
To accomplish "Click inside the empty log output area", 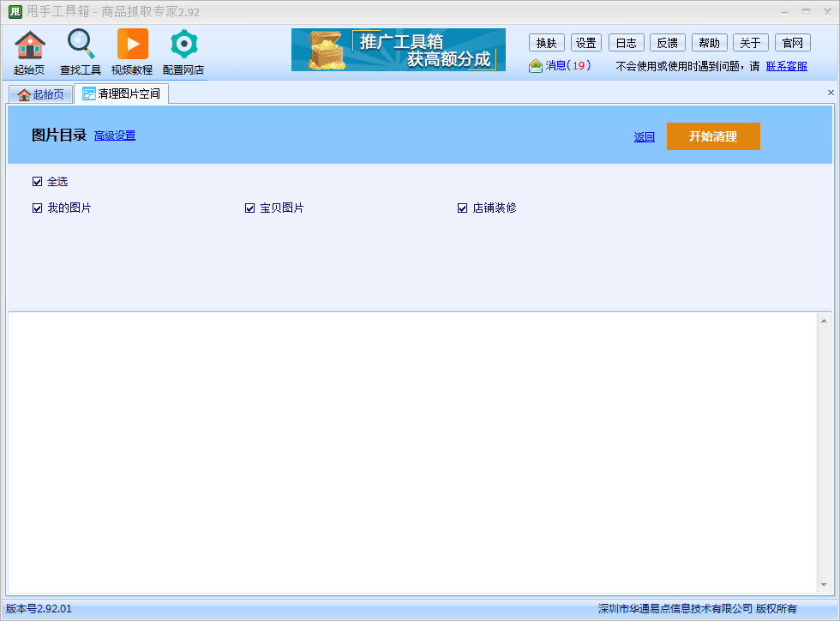I will [x=412, y=453].
